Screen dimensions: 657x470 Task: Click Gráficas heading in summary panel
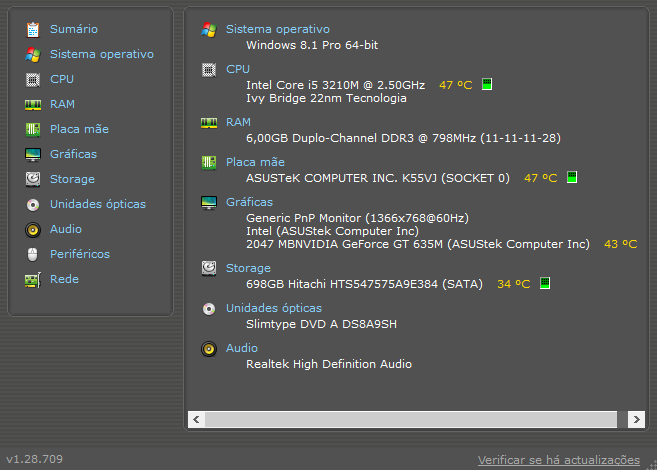pyautogui.click(x=249, y=202)
